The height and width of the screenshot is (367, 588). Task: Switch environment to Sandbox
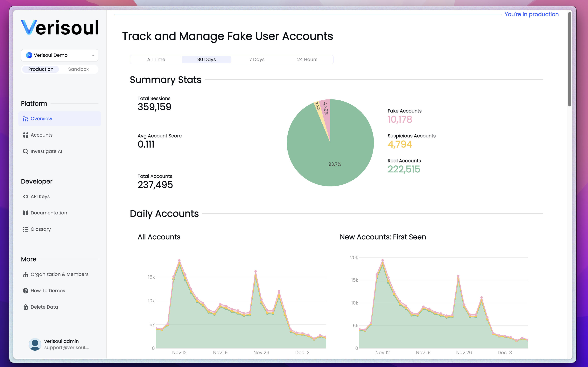point(78,69)
